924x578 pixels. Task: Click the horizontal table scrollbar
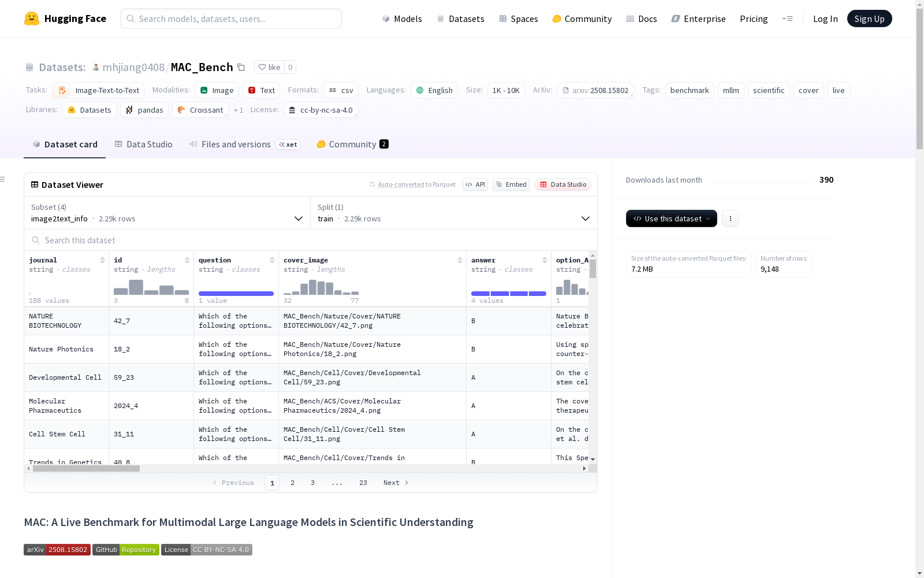tap(87, 468)
